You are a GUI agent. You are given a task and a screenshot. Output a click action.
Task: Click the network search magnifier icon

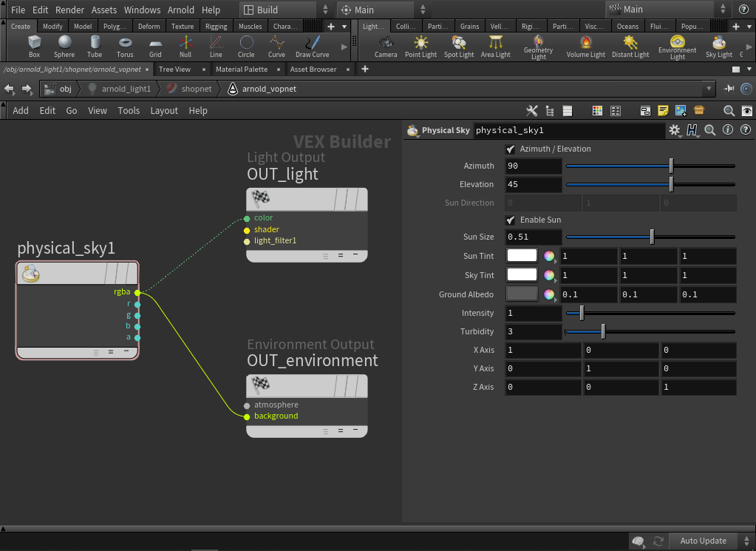729,111
